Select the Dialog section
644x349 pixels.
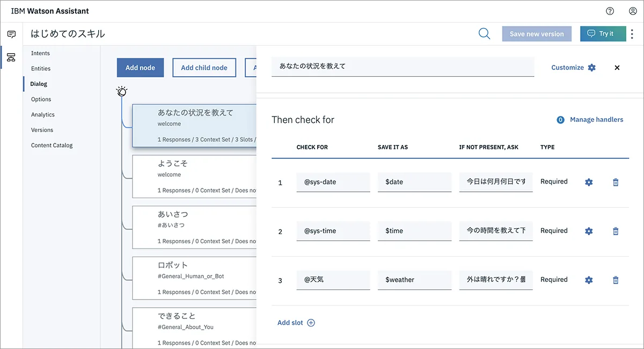pos(39,84)
